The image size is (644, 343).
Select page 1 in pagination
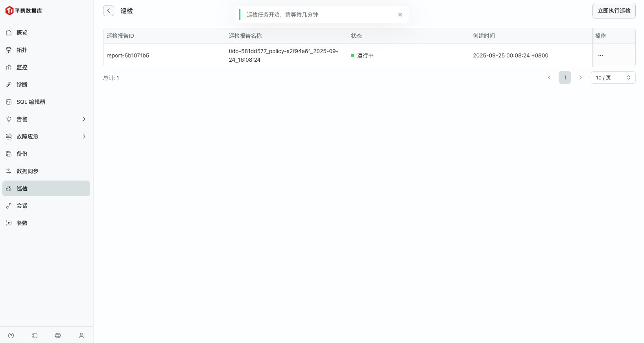(x=565, y=77)
